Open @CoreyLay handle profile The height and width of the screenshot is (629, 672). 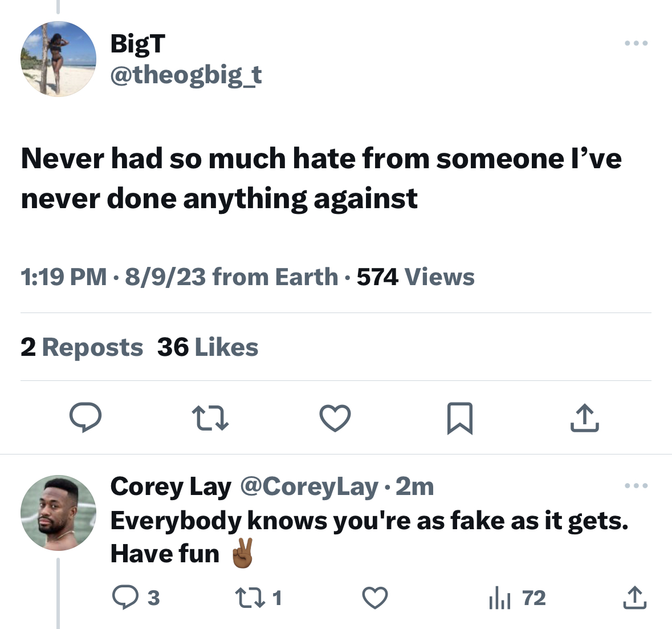309,487
